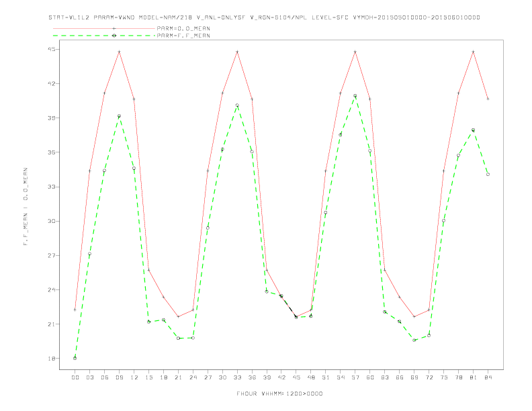Click the x-axis hour label 00
The image size is (532, 411).
pyautogui.click(x=75, y=377)
